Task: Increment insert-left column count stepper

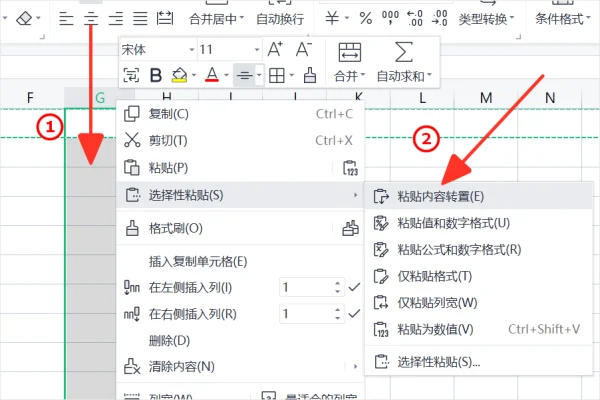Action: pos(337,283)
